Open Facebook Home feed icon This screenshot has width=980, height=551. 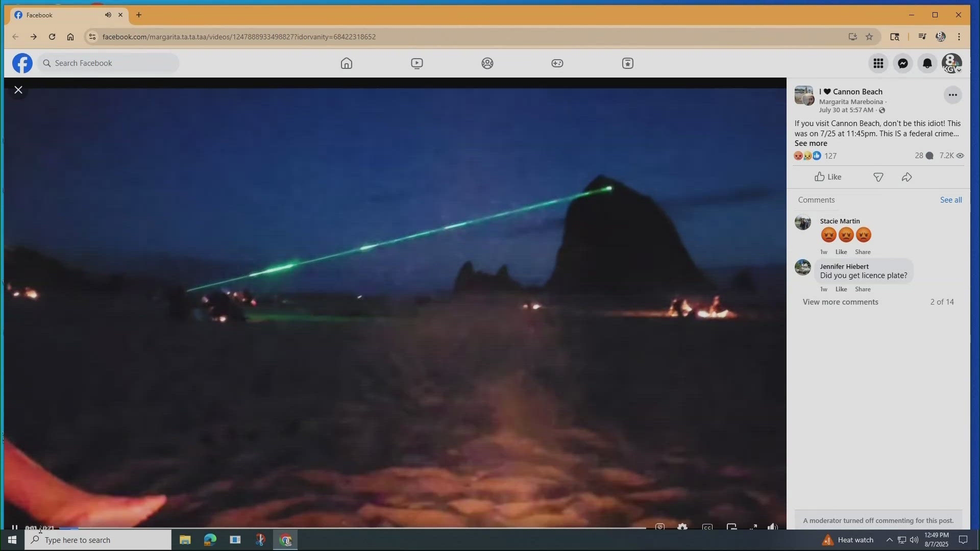347,63
